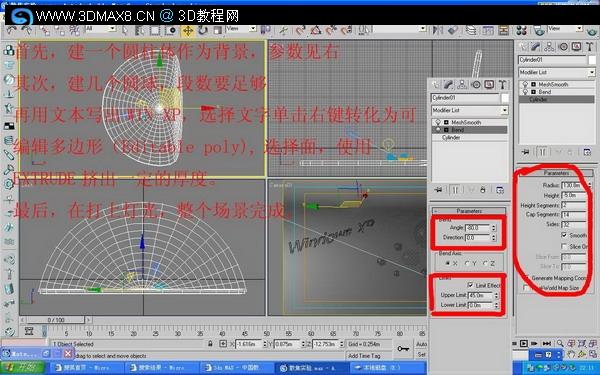Click the key icon beside Auto
600x375 pixels.
click(x=403, y=349)
